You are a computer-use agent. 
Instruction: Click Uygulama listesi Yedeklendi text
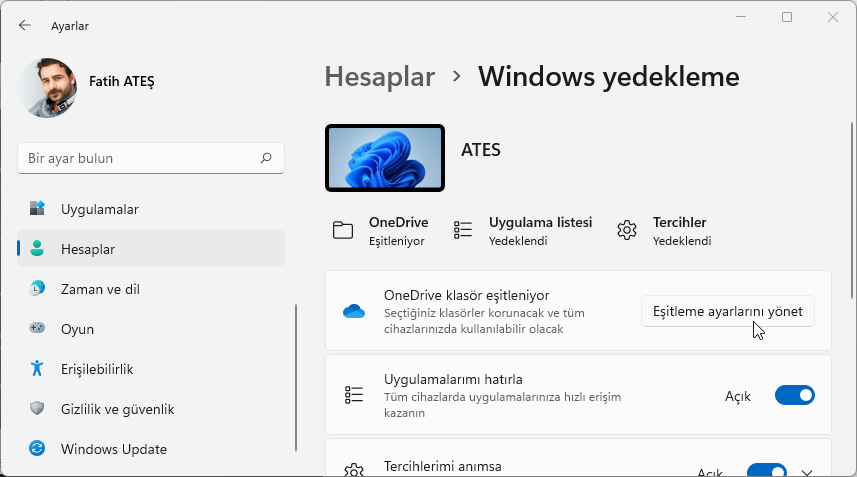[518, 241]
